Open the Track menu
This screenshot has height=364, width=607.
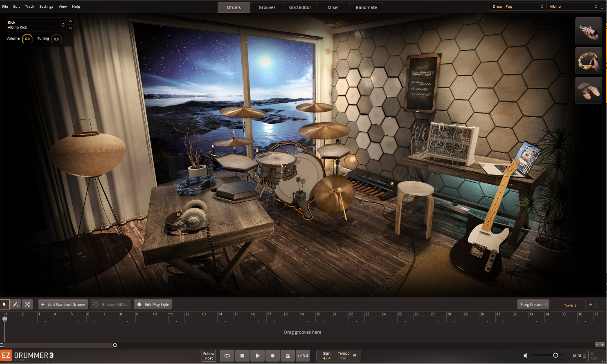(29, 7)
